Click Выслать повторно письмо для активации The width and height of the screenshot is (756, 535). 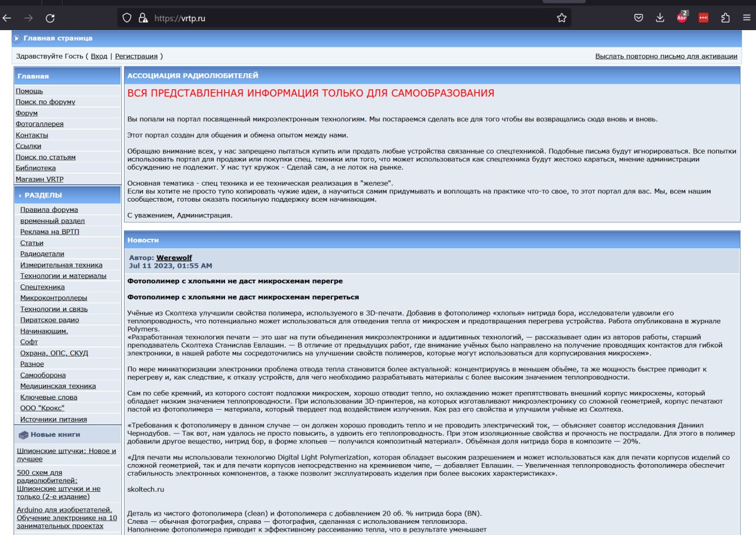click(666, 56)
